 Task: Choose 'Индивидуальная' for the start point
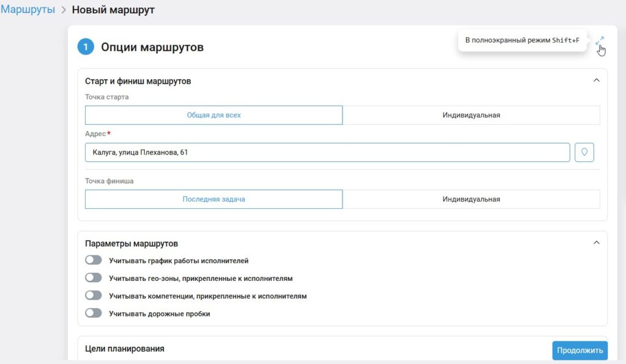471,115
